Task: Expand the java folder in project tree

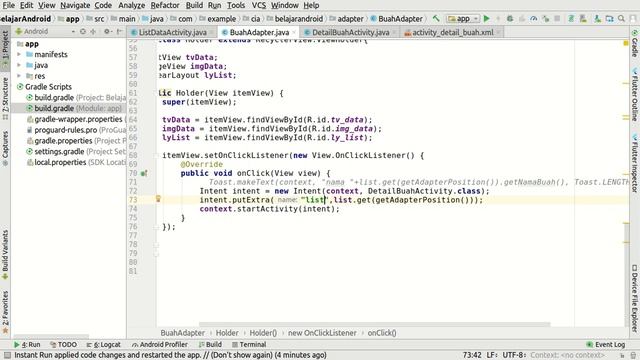Action: coord(19,65)
